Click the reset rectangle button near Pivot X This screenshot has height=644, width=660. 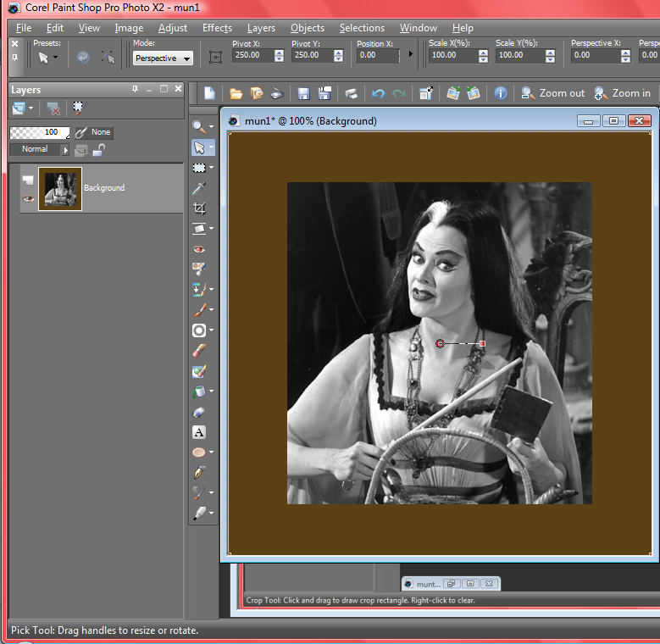(215, 57)
